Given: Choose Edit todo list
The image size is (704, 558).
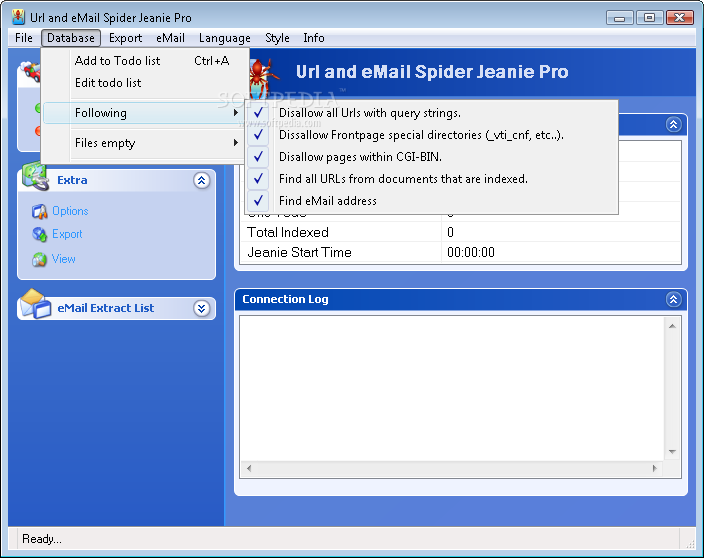Looking at the screenshot, I should point(143,83).
